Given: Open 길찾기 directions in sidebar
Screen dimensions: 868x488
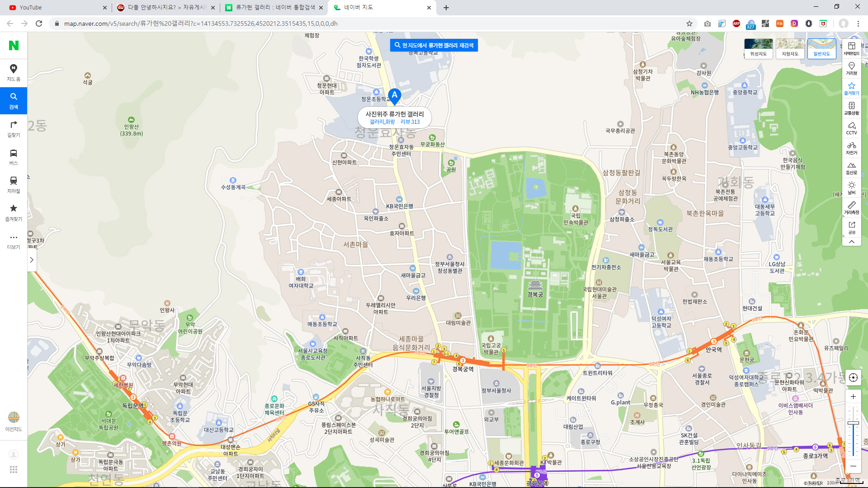Looking at the screenshot, I should [x=14, y=128].
